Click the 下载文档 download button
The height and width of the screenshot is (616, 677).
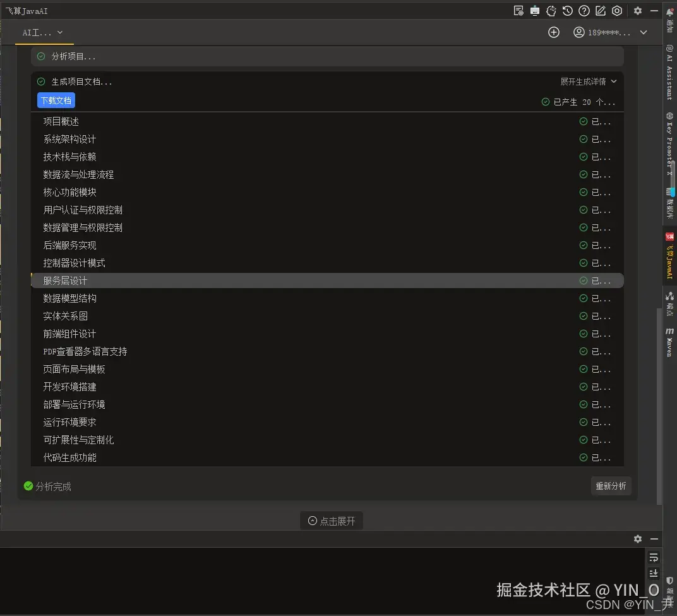coord(56,100)
